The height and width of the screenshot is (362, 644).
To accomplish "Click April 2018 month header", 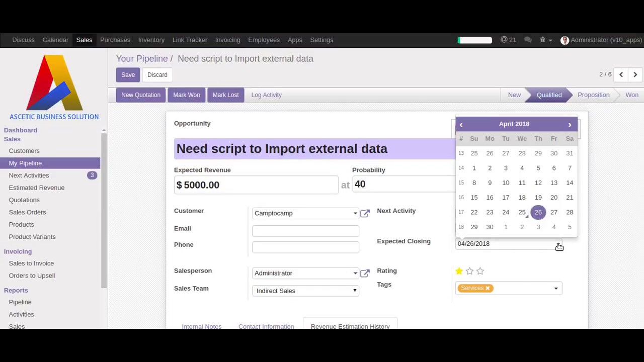I will coord(514,124).
